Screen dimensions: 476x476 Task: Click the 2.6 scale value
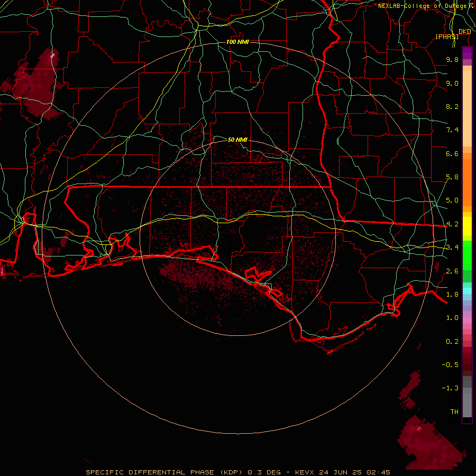[x=452, y=271]
